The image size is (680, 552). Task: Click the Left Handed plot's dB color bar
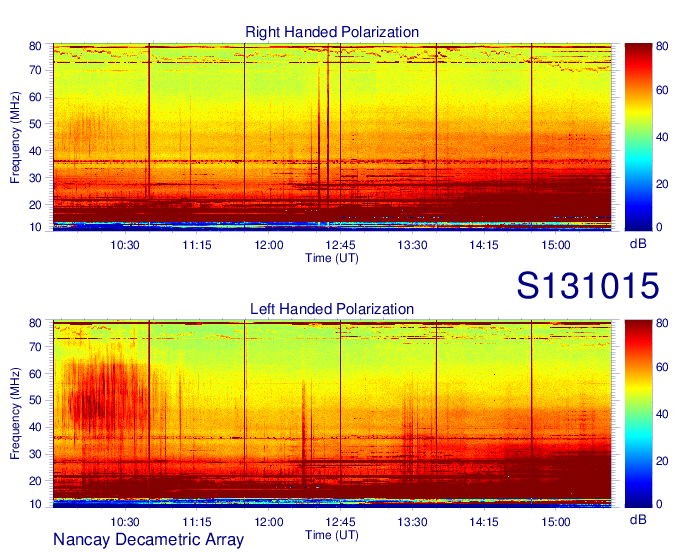[x=638, y=414]
